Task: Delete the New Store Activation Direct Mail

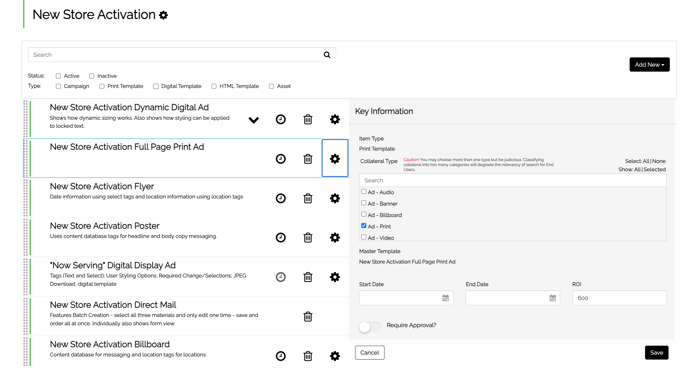Action: (308, 317)
